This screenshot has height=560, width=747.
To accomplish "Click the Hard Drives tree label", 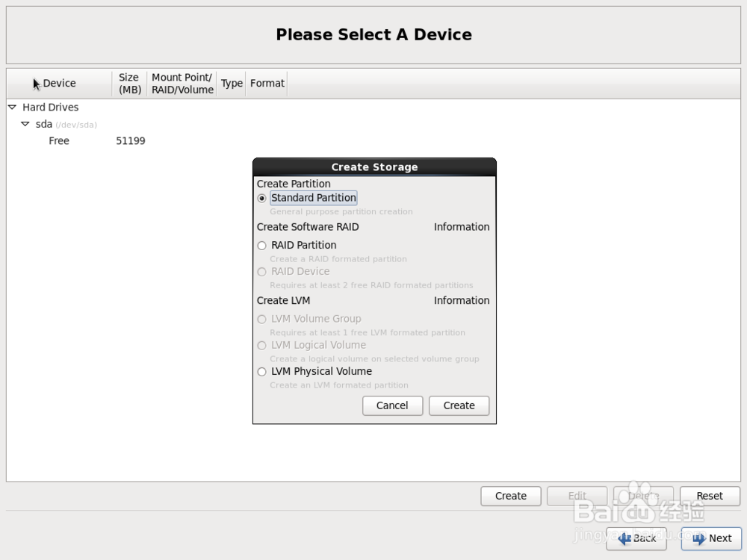I will 51,107.
